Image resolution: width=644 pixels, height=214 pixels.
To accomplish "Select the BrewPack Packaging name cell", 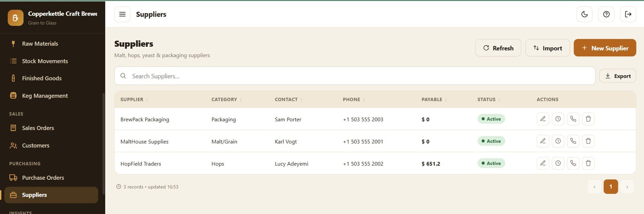I will [x=145, y=119].
